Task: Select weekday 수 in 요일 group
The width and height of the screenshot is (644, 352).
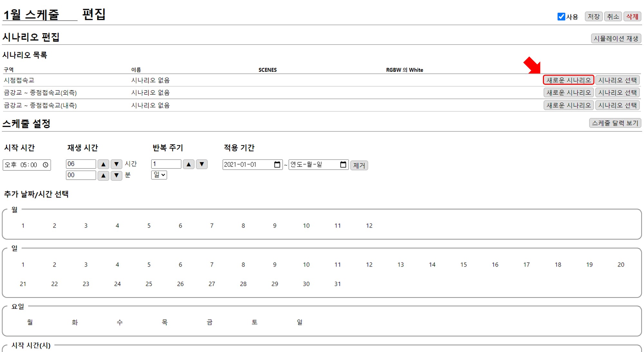Action: click(120, 322)
